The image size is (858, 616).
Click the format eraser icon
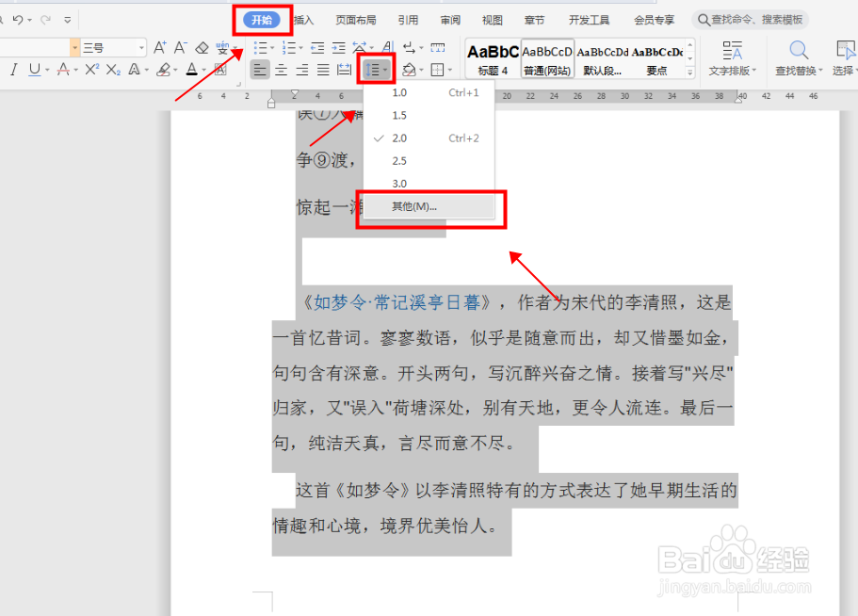point(201,47)
